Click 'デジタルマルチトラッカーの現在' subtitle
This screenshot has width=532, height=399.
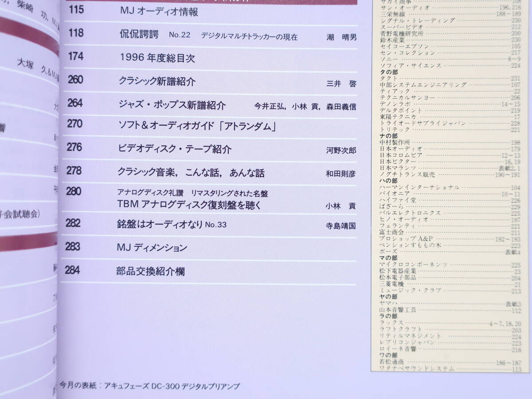click(249, 37)
